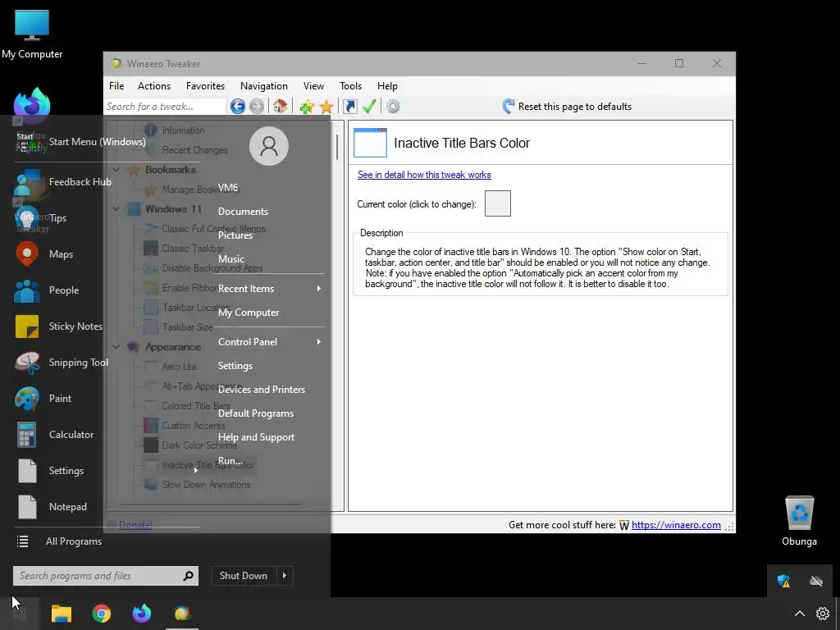
Task: Open Help menu in Winaero Tweaker
Action: 387,85
